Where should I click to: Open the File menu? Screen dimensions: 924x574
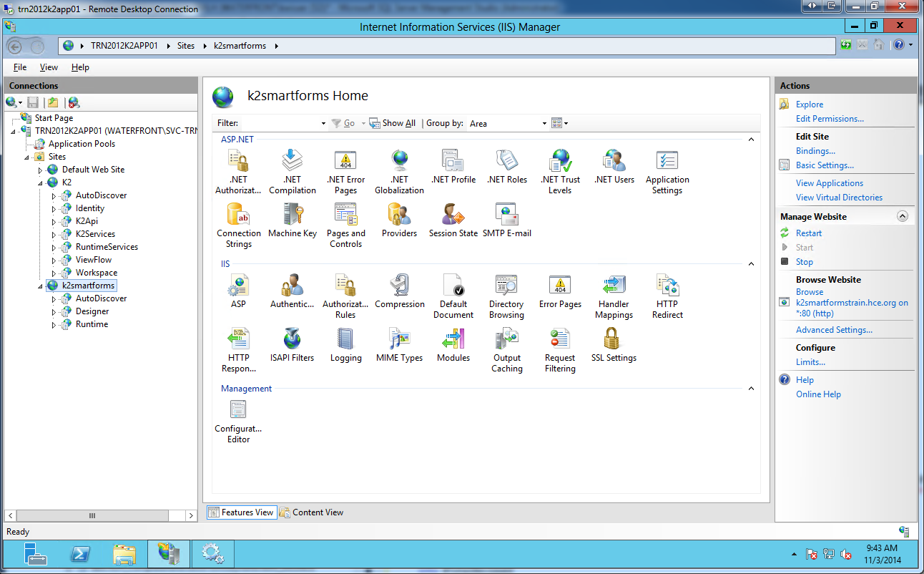pos(20,67)
